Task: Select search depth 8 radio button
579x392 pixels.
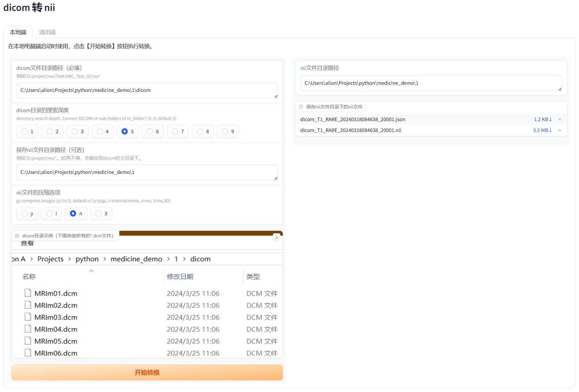Action: (203, 131)
